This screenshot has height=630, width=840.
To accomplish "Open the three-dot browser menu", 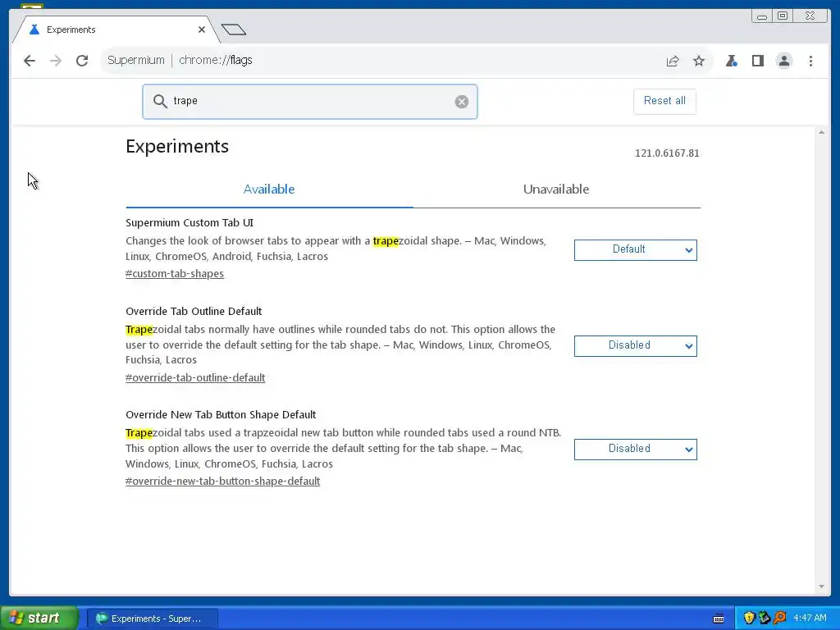I will coord(810,61).
